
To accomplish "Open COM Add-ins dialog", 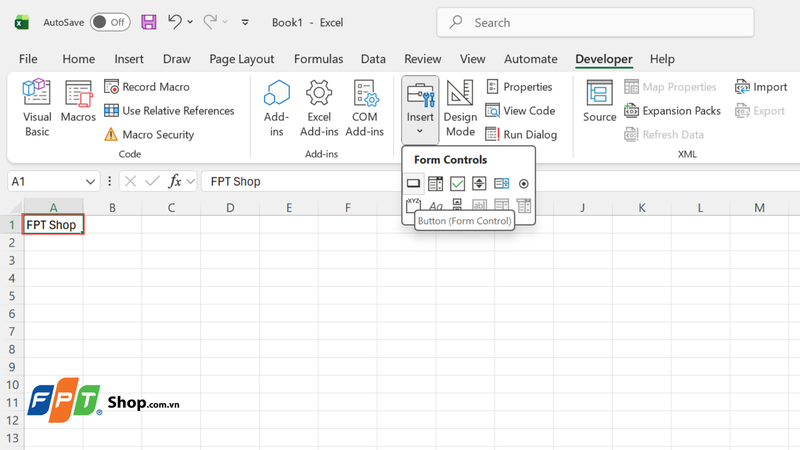I will tap(364, 108).
